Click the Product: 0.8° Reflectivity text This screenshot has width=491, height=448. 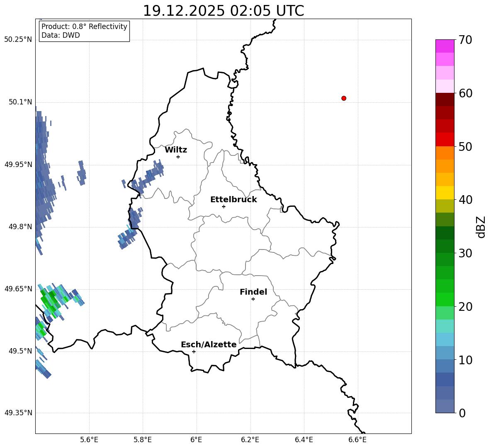84,26
